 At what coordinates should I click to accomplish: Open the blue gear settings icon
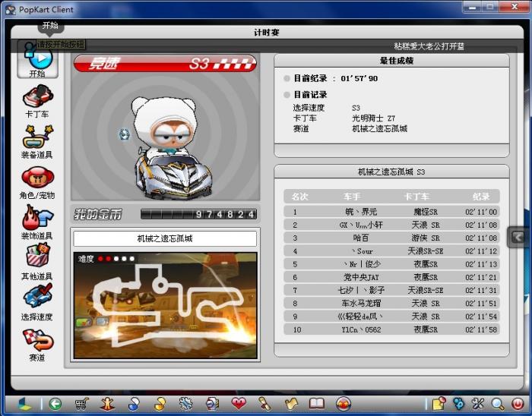(x=186, y=404)
